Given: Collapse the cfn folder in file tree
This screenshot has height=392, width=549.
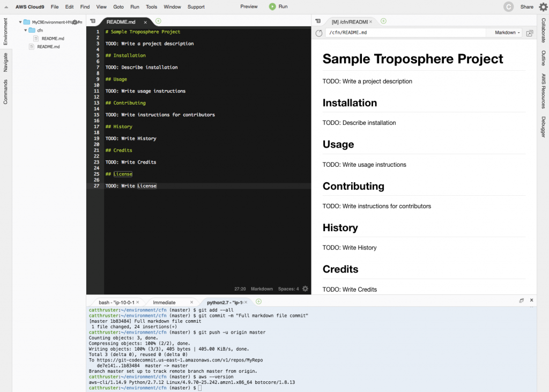Looking at the screenshot, I should click(x=26, y=31).
